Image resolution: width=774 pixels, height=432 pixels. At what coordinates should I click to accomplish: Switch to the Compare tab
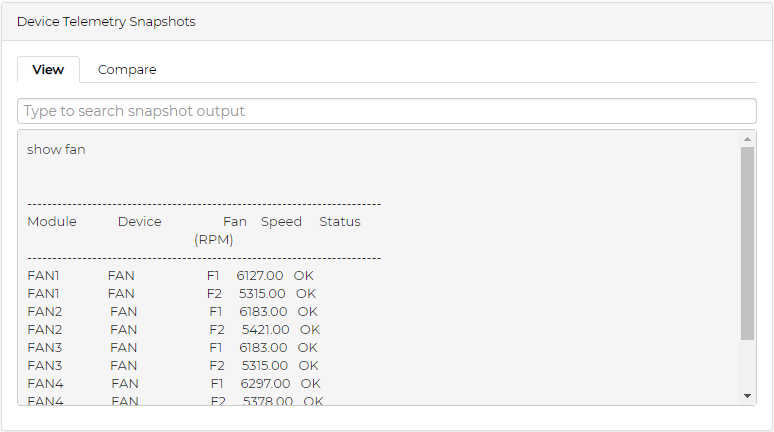[127, 70]
